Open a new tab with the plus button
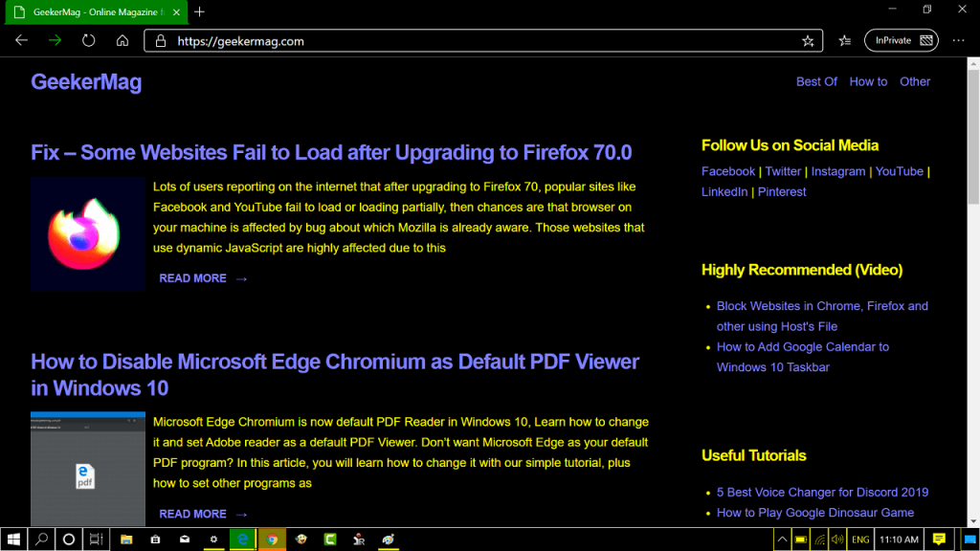The width and height of the screenshot is (980, 551). click(199, 11)
